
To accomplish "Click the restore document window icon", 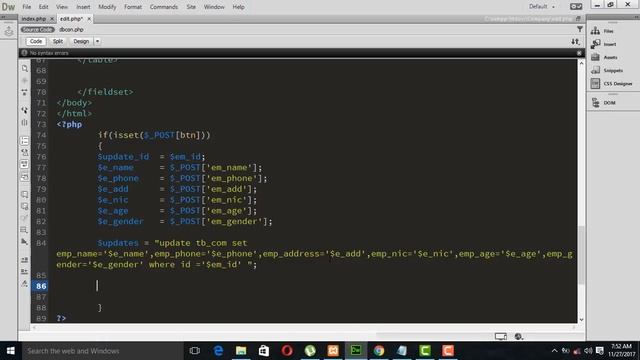I will (578, 19).
